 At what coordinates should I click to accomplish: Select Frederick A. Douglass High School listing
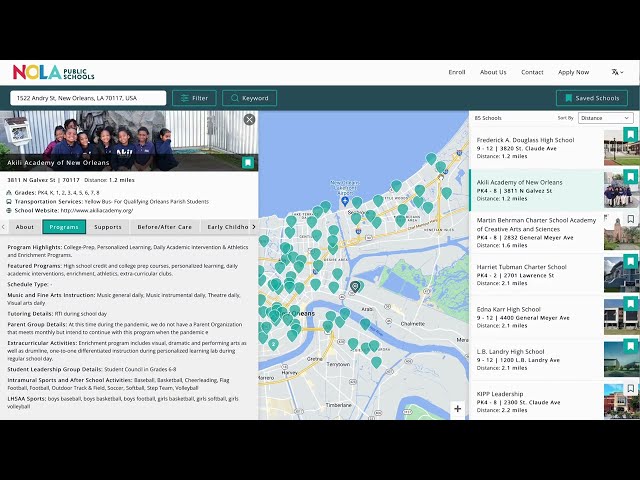[x=536, y=148]
